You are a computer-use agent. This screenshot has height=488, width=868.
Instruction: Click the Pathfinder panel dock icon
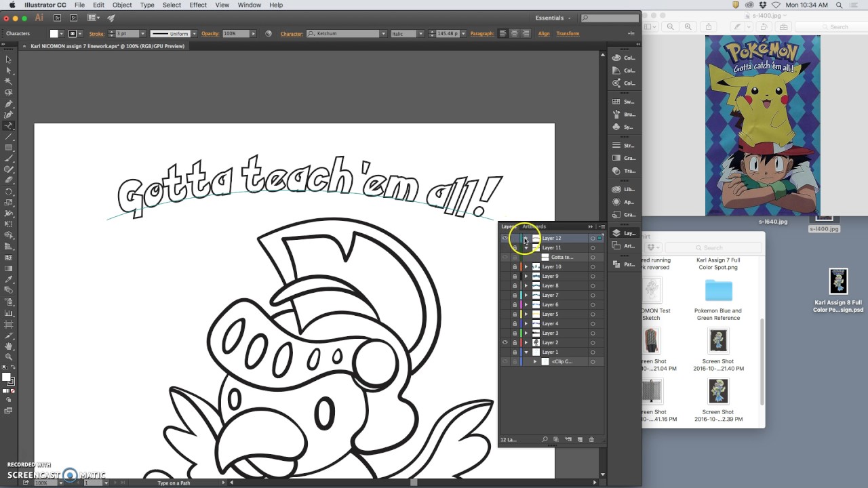point(624,264)
